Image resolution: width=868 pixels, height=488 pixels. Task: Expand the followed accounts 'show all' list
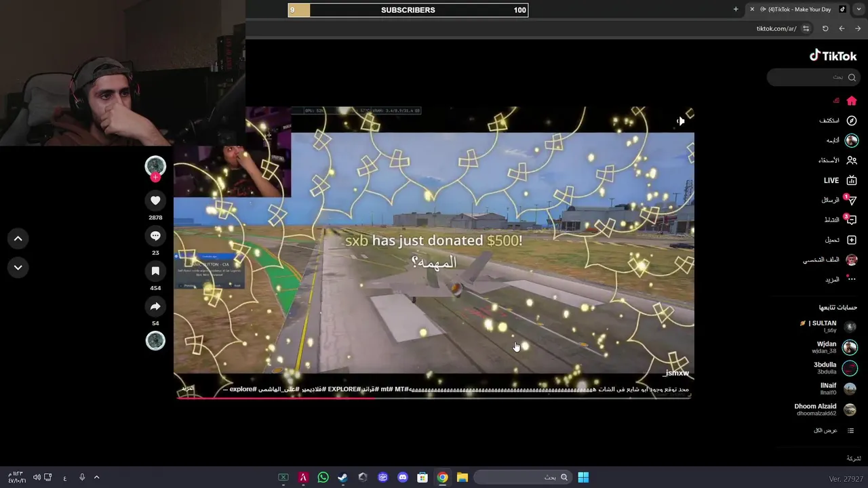834,430
